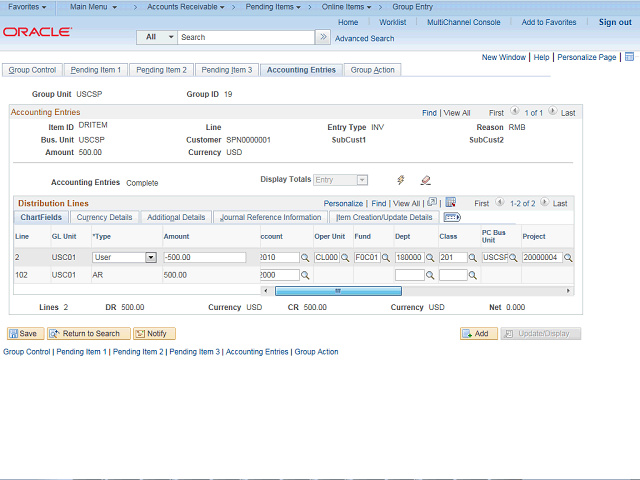Open account lookup for line 2
Screen dimensions: 640x480
(x=305, y=258)
